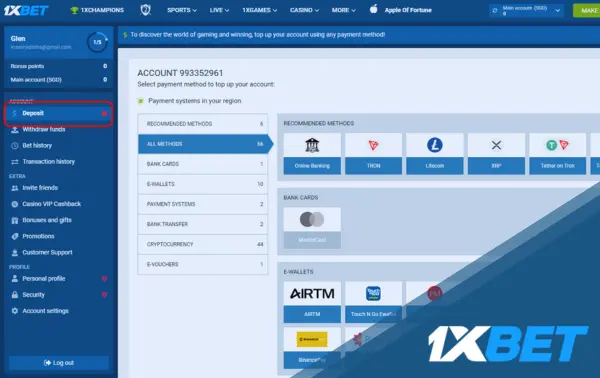Choose the AIRTM e-wallet
The image size is (600, 378).
tap(312, 302)
